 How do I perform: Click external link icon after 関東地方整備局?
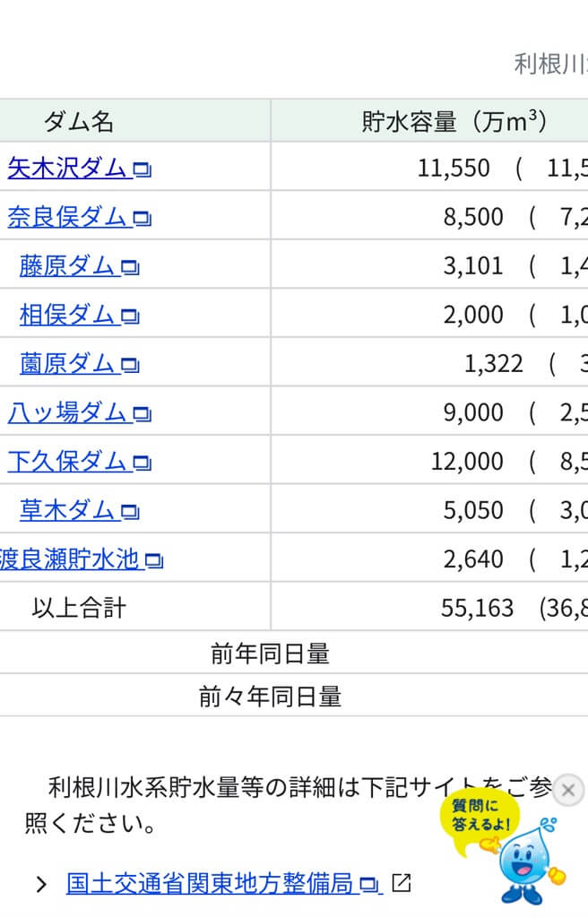click(x=401, y=884)
